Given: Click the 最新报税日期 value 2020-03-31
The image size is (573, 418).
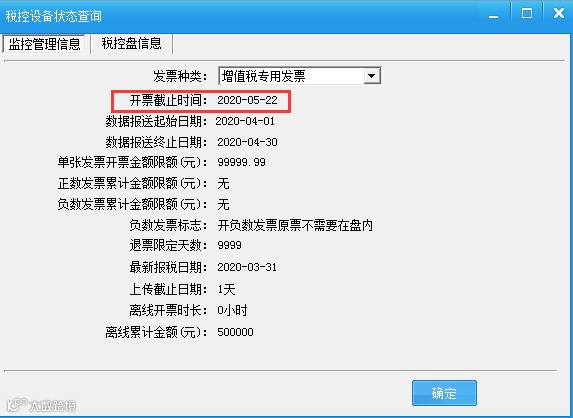Looking at the screenshot, I should (247, 267).
